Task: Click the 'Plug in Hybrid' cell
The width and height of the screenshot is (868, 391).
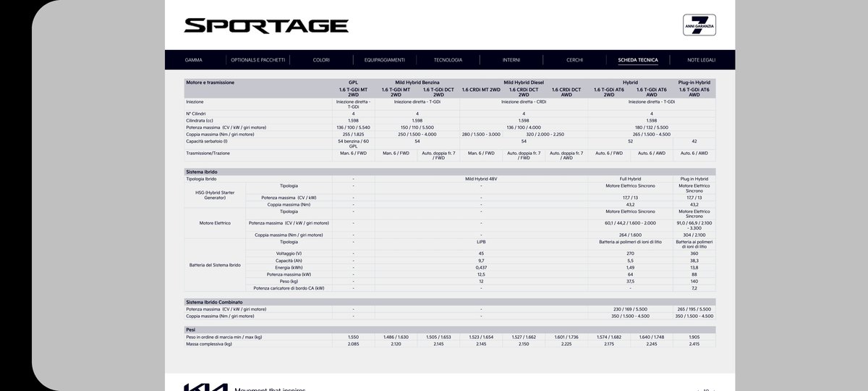Action: [x=694, y=178]
